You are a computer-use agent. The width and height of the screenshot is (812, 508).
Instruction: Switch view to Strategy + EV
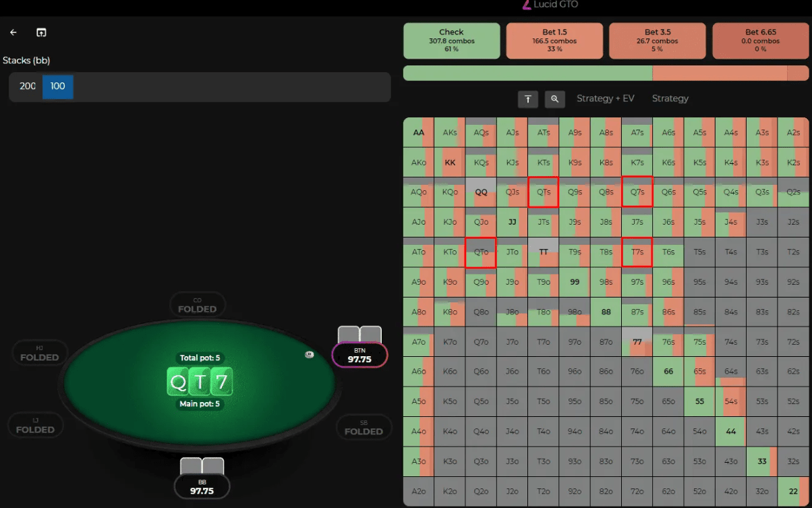coord(605,98)
